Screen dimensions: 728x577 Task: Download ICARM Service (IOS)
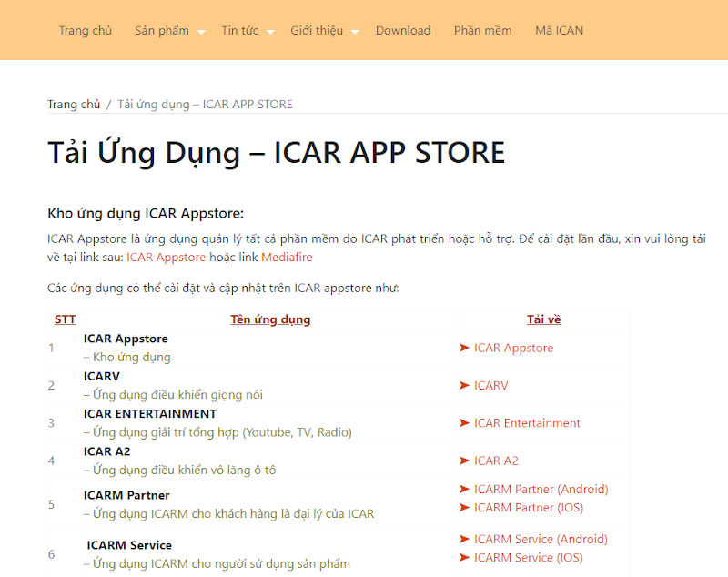click(529, 558)
